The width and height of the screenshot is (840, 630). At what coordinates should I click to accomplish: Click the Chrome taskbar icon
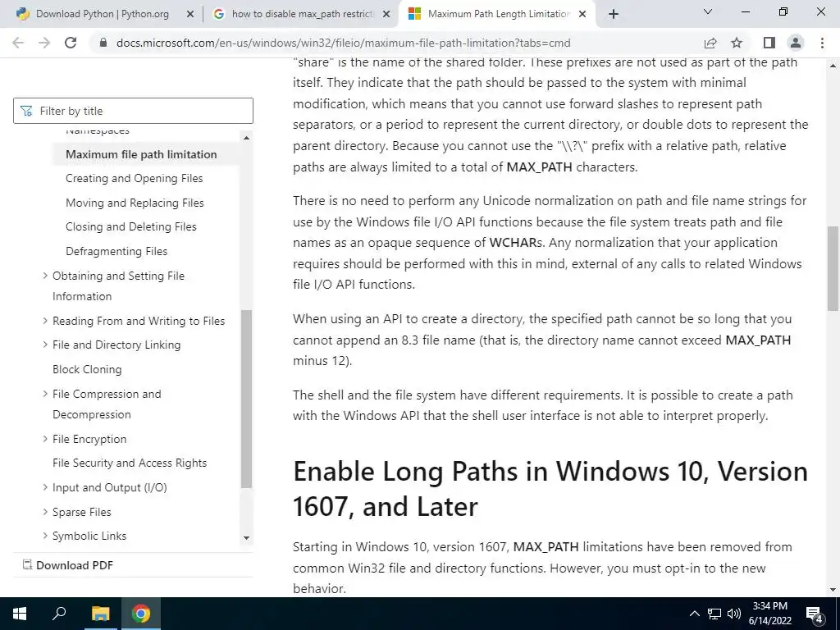pyautogui.click(x=141, y=614)
